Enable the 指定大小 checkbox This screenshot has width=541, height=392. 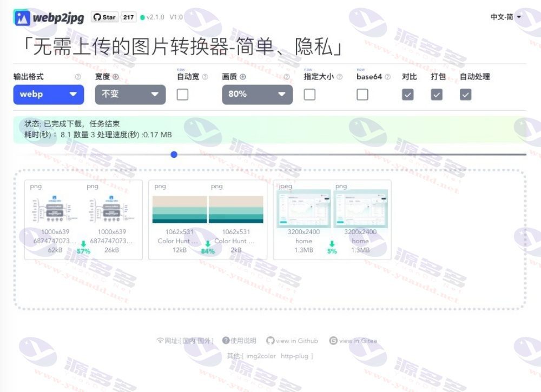pyautogui.click(x=309, y=95)
